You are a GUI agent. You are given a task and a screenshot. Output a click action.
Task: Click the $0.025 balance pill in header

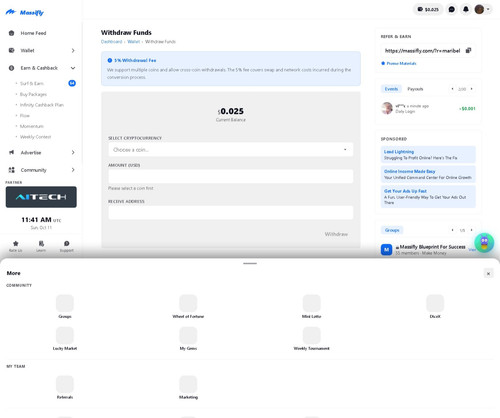428,9
